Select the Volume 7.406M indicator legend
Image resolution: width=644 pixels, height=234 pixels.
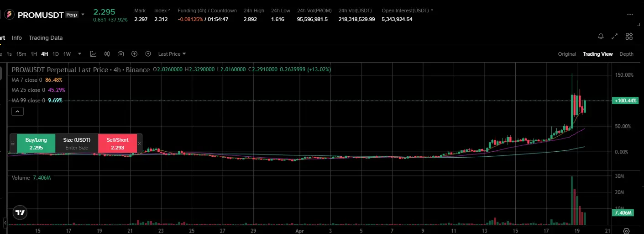click(x=31, y=178)
